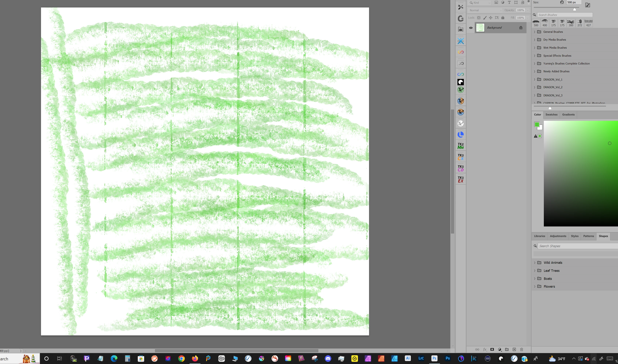The width and height of the screenshot is (618, 364).
Task: Switch to the Adjustments tab
Action: 558,236
